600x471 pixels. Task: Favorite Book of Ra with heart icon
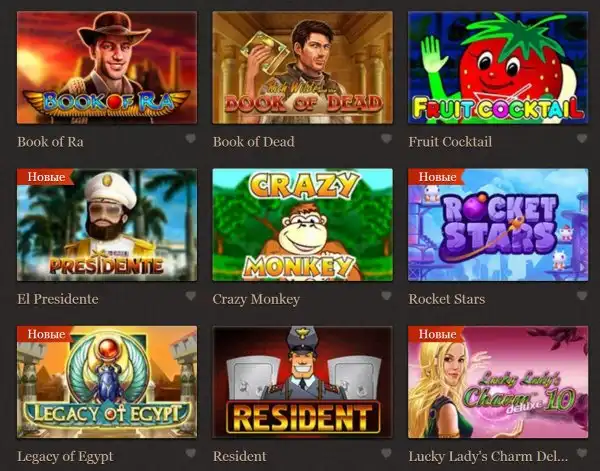[191, 139]
